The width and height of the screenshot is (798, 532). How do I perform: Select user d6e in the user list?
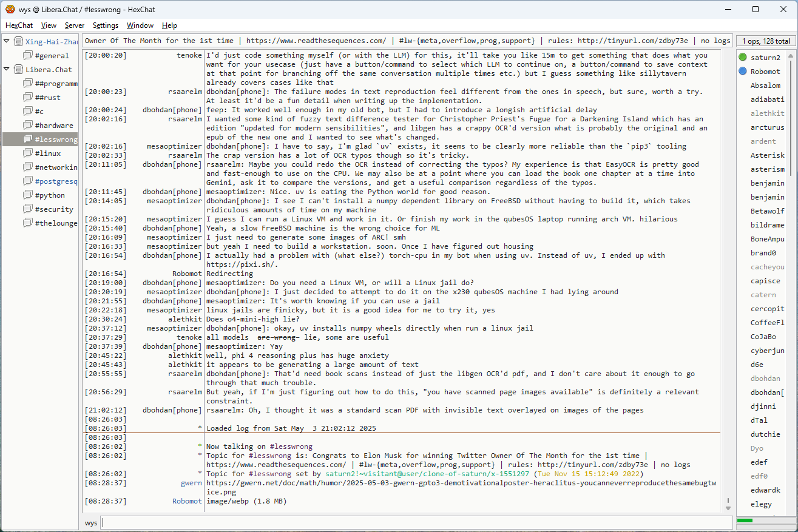tap(757, 365)
